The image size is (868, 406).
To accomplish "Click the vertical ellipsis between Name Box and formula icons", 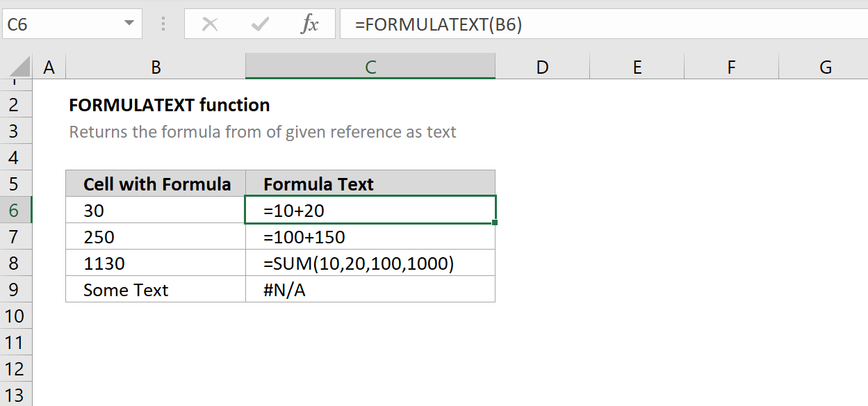I will (x=163, y=23).
